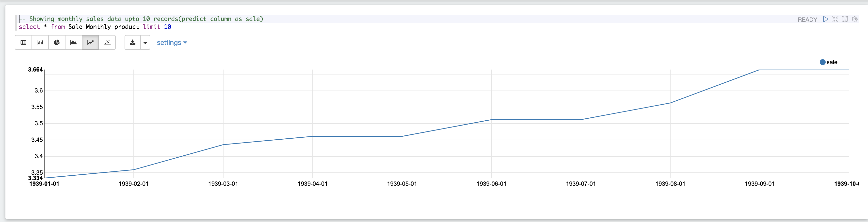Select pie chart visualization
The image size is (868, 222).
pos(57,42)
